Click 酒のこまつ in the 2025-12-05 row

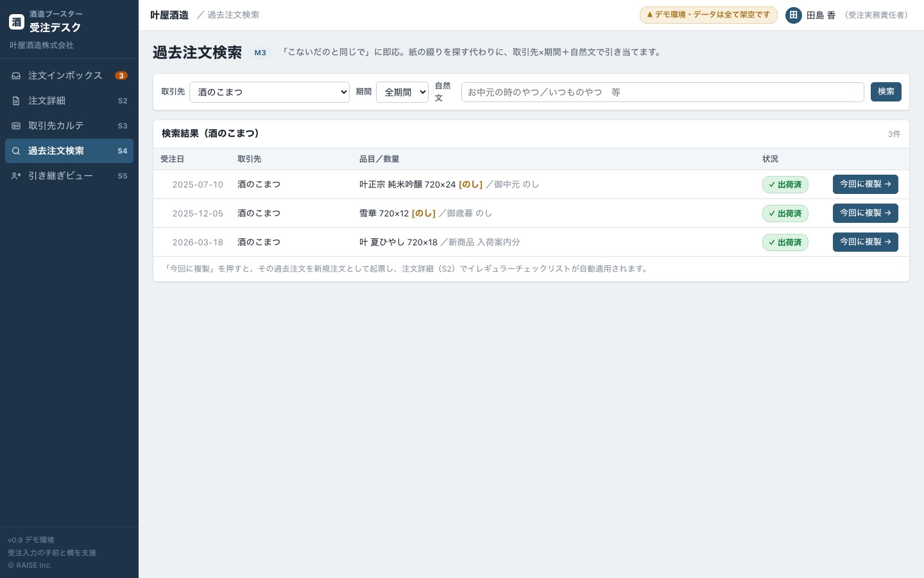tap(259, 214)
